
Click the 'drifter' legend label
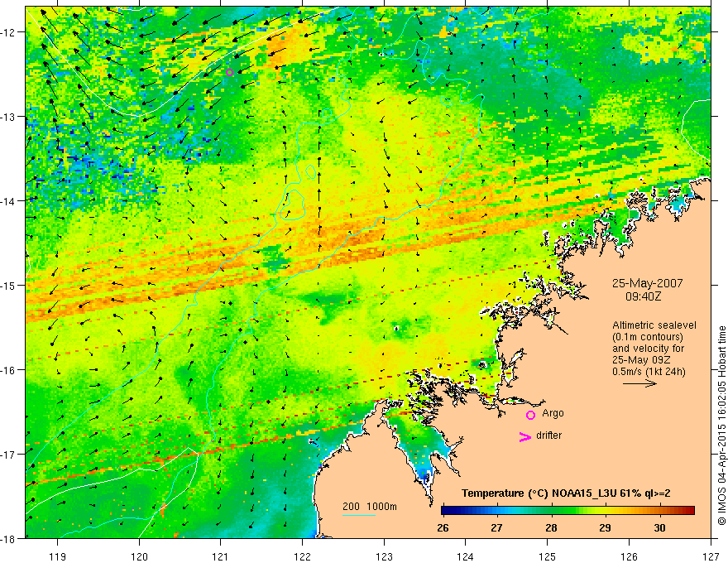[x=548, y=435]
